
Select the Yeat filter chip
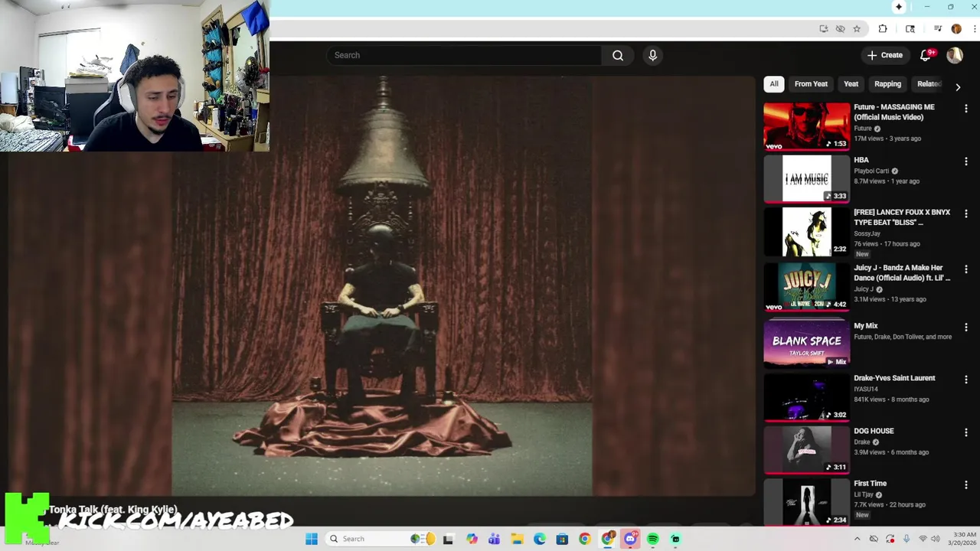point(851,84)
